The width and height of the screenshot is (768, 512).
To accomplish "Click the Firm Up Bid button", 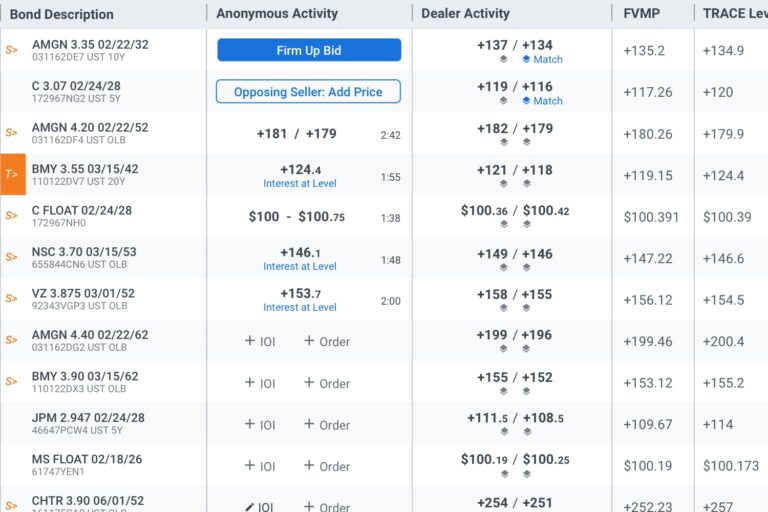I will [x=309, y=50].
